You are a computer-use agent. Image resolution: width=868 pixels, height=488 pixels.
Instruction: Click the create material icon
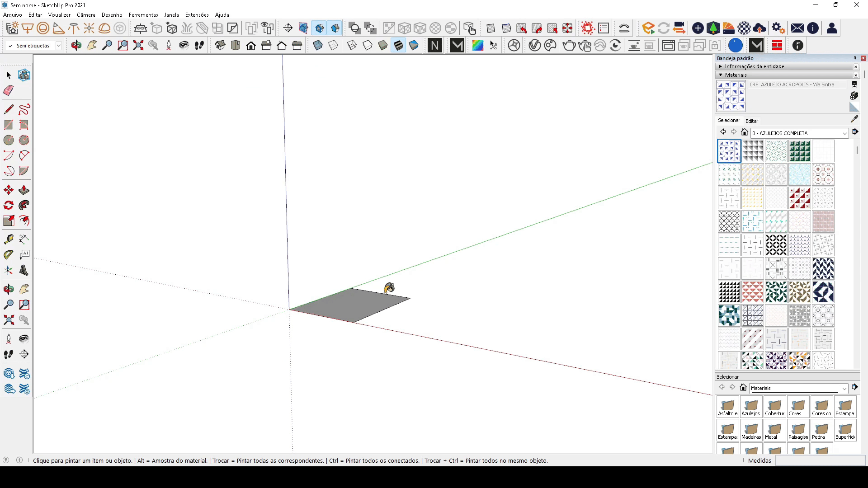pyautogui.click(x=854, y=96)
